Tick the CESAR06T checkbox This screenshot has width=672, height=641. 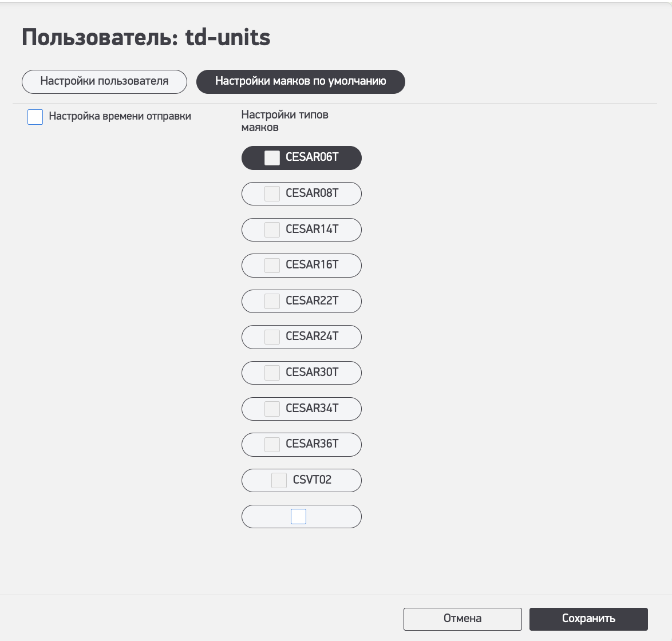(x=272, y=158)
